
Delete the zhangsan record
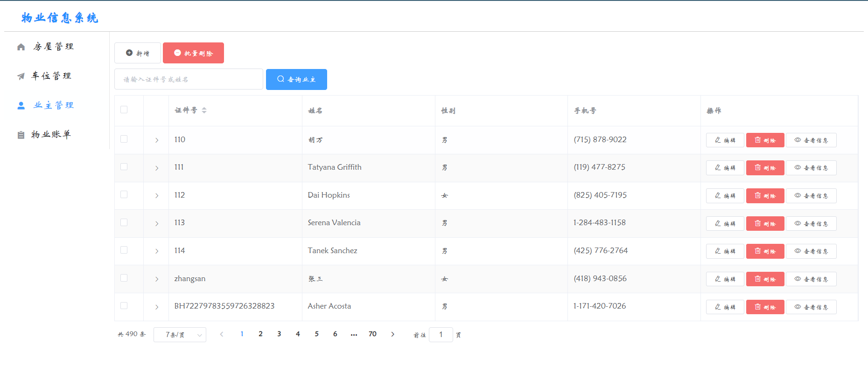coord(765,279)
